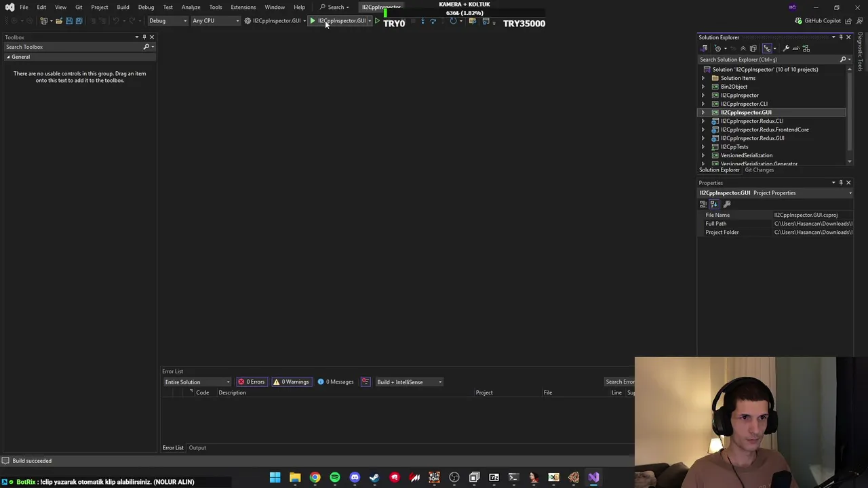Pin the Solution Explorer panel

click(841, 37)
